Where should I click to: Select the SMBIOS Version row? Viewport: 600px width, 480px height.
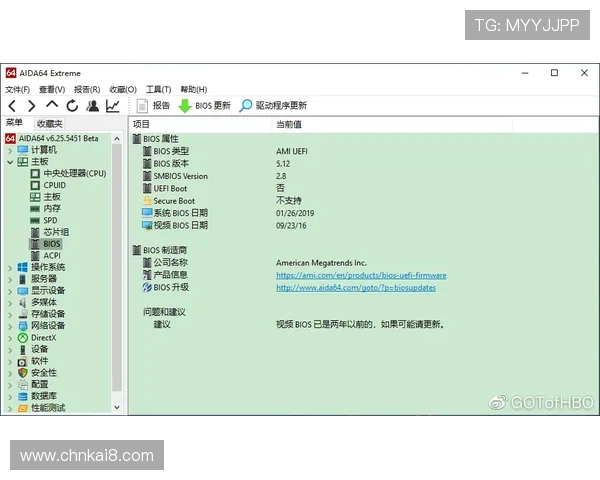[x=364, y=176]
